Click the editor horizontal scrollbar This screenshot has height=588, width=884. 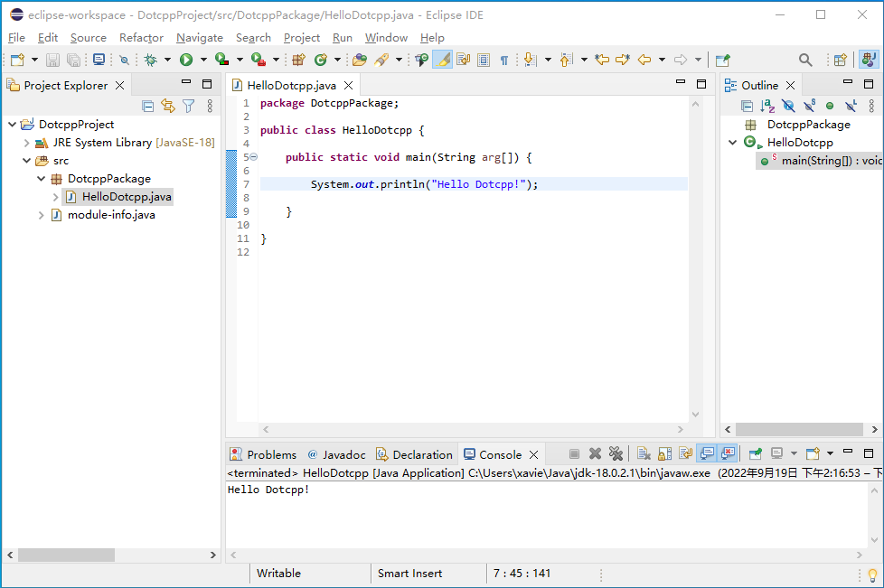[473, 430]
